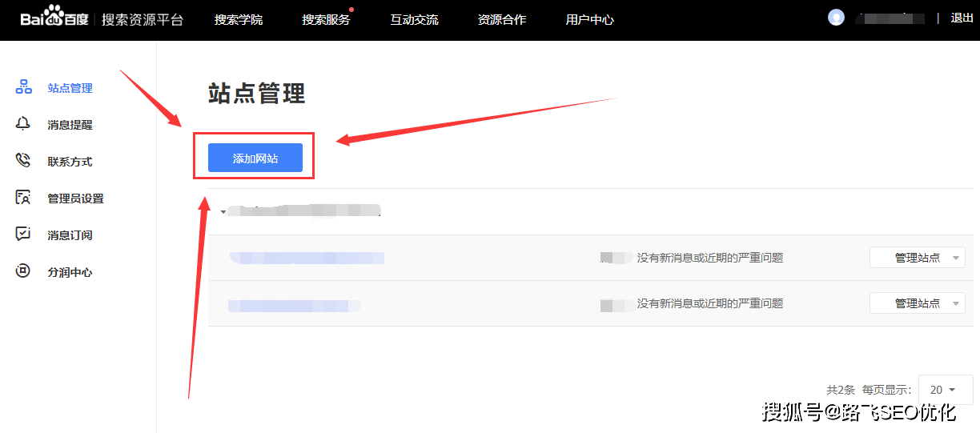
Task: Open the 搜索学院 menu
Action: click(238, 19)
